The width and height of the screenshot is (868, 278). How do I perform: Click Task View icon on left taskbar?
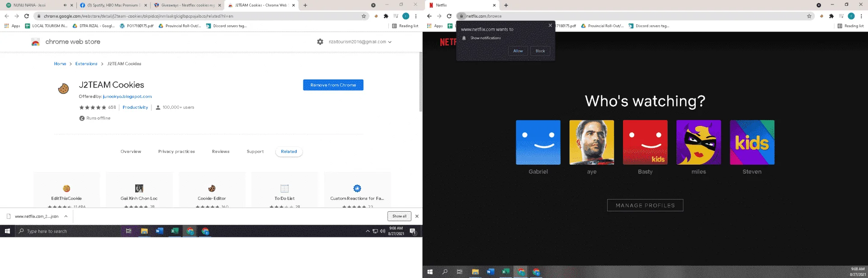click(128, 231)
